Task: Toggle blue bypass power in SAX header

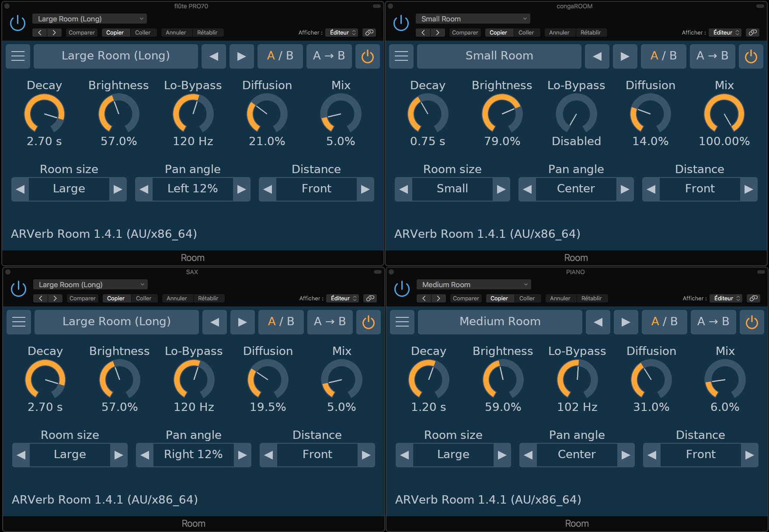Action: (x=18, y=289)
